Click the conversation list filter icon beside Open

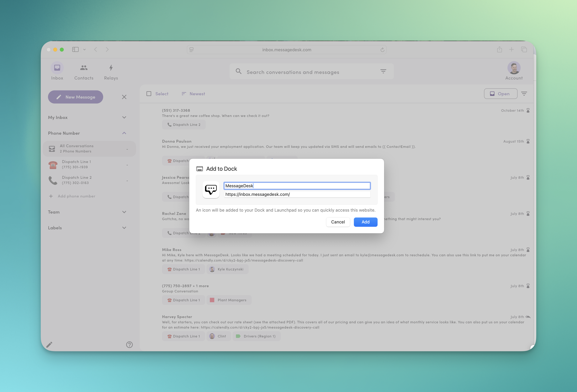pyautogui.click(x=524, y=94)
